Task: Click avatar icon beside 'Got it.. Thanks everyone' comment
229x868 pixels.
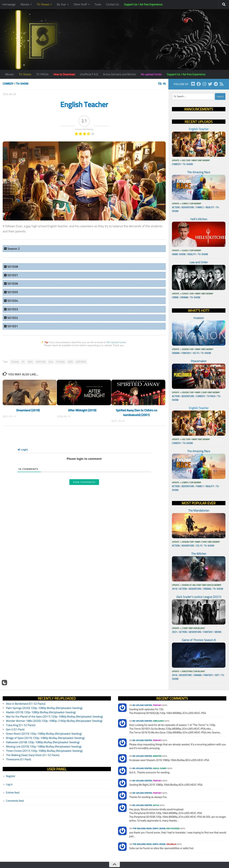Action: [122, 771]
